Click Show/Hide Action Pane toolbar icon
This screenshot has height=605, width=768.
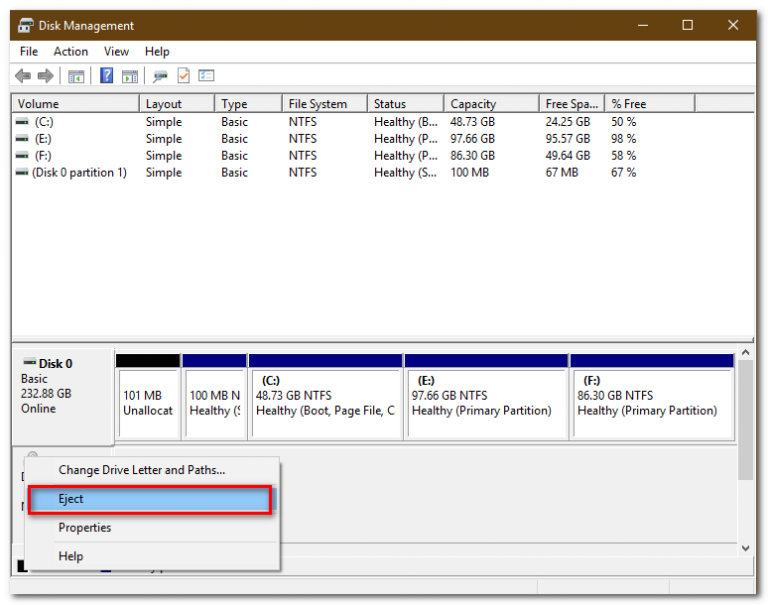point(130,76)
